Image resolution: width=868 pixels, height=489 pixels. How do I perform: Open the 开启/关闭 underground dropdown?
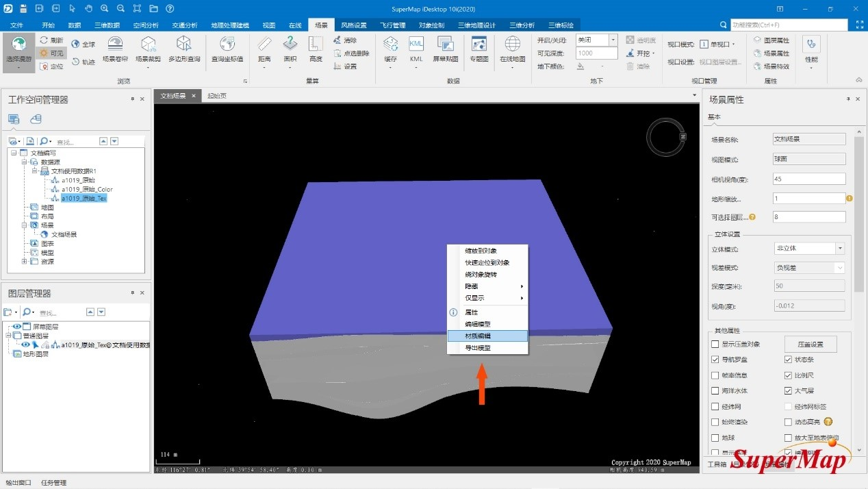[613, 40]
